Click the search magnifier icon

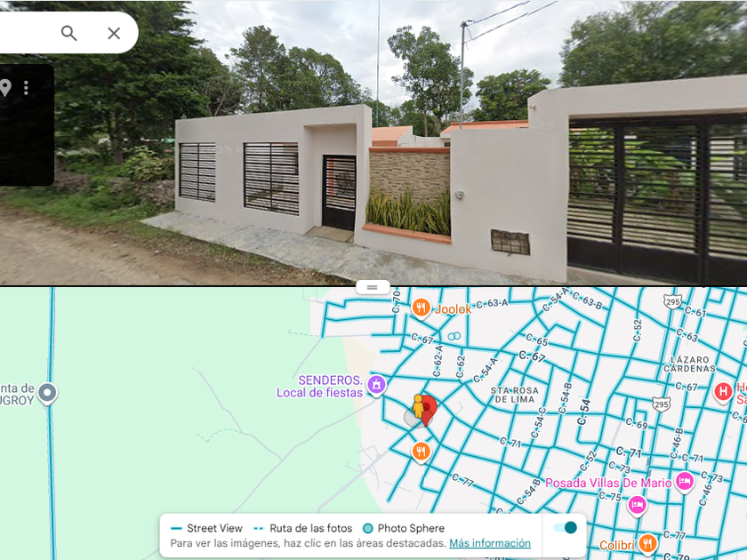pos(69,34)
